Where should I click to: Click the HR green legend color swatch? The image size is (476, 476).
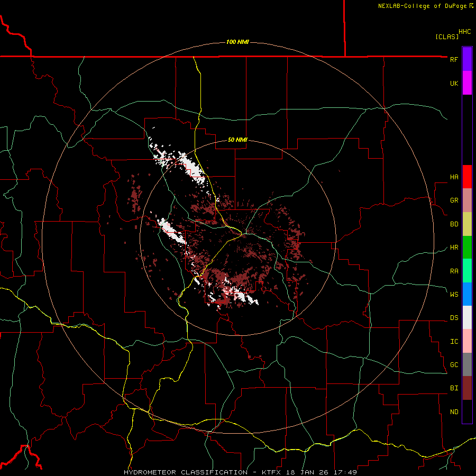pyautogui.click(x=467, y=248)
